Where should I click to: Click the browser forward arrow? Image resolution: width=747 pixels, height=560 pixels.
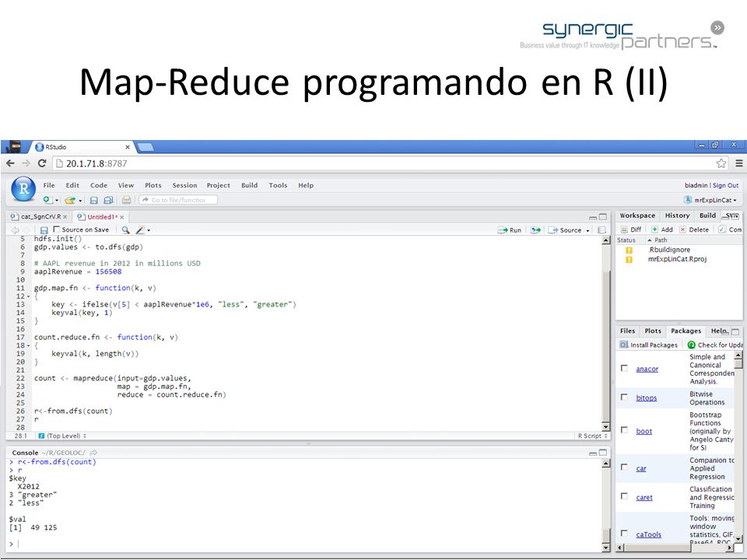tap(26, 163)
